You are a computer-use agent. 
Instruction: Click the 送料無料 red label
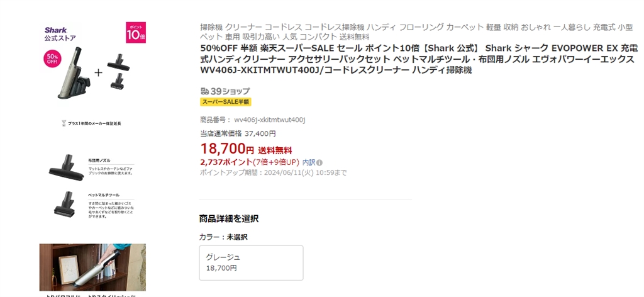pos(275,150)
